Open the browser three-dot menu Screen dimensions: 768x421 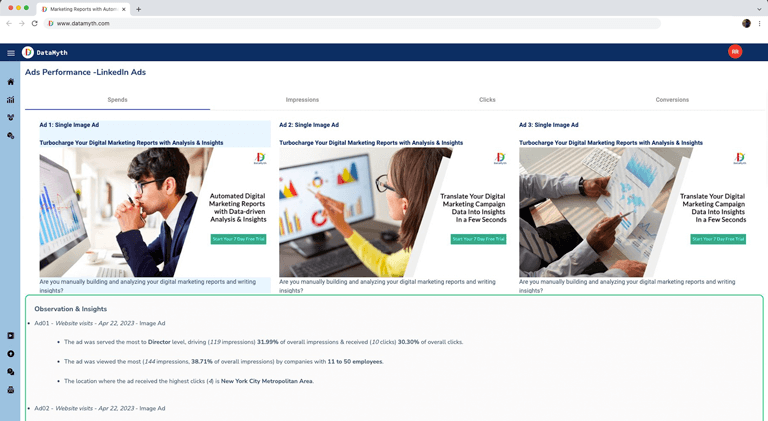(760, 23)
